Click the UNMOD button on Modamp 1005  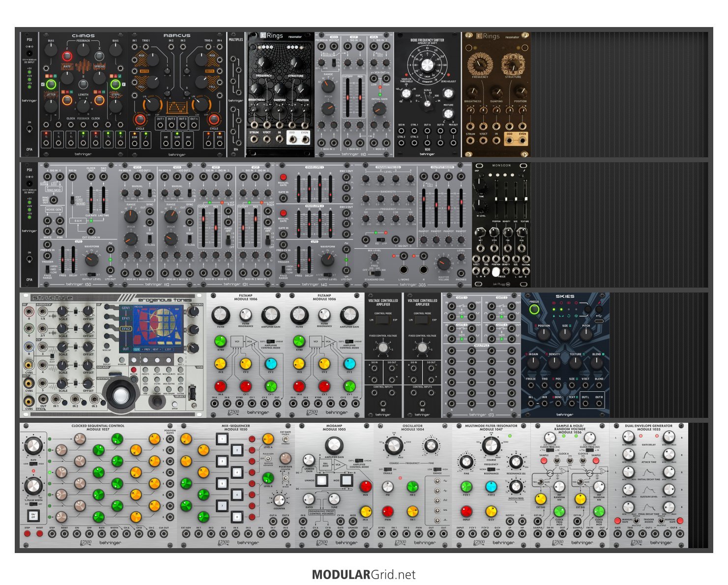click(321, 480)
